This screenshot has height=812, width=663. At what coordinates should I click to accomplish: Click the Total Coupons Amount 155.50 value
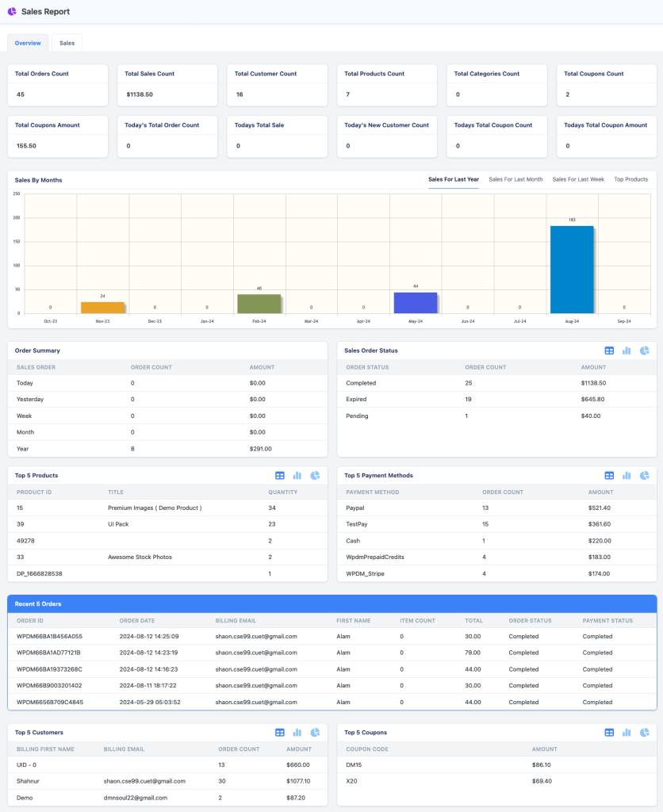click(x=26, y=146)
